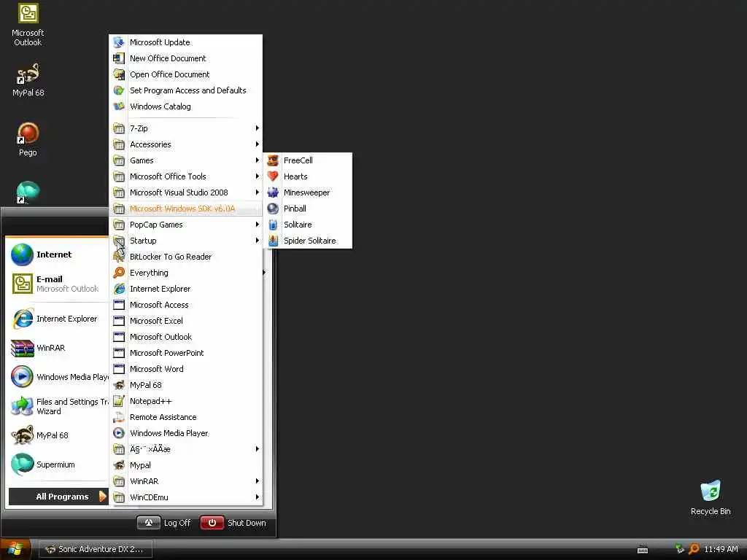The width and height of the screenshot is (747, 560).
Task: Launch Notepad++ from programs list
Action: click(186, 402)
